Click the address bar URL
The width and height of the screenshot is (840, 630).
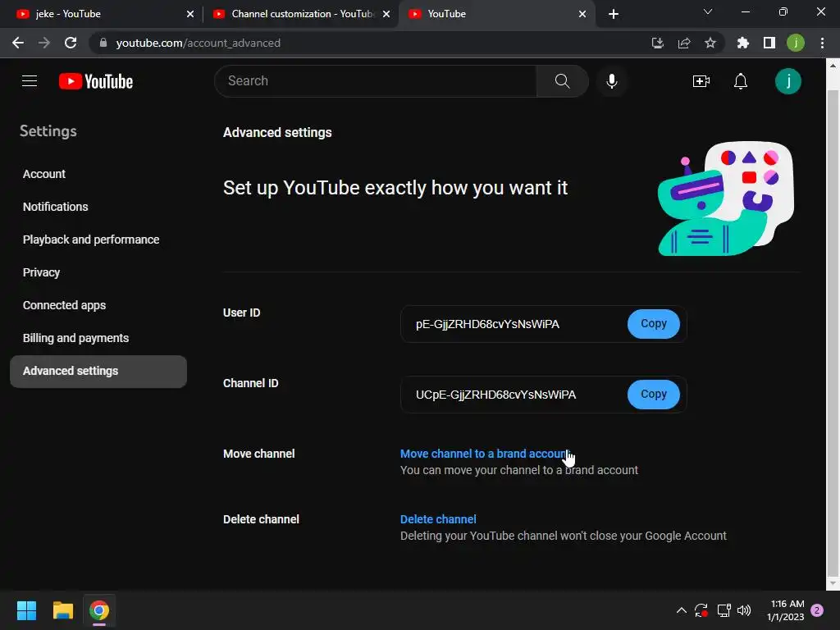tap(199, 43)
